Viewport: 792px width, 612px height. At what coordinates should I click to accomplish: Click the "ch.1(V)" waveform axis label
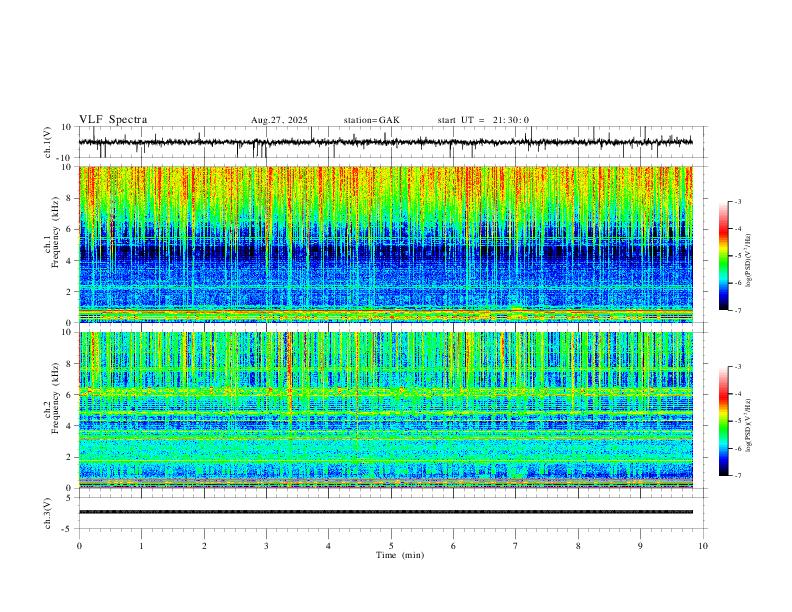pyautogui.click(x=48, y=142)
